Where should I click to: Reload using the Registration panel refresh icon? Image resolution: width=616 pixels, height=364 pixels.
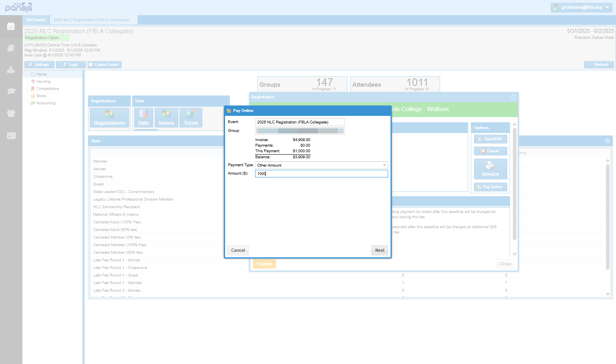pos(514,97)
